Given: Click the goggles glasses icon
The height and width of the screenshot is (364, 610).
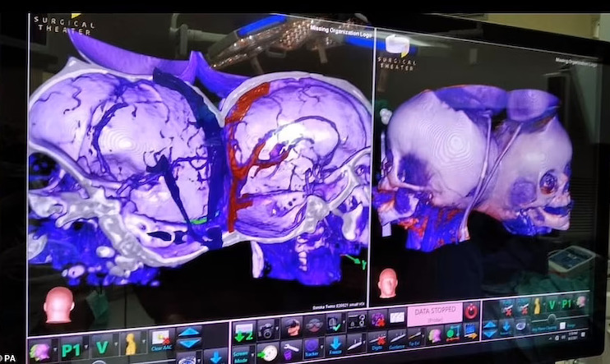Looking at the screenshot, I should pyautogui.click(x=314, y=325).
